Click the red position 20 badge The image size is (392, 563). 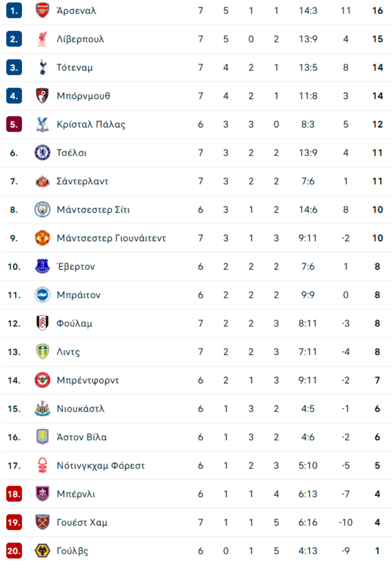click(x=14, y=551)
